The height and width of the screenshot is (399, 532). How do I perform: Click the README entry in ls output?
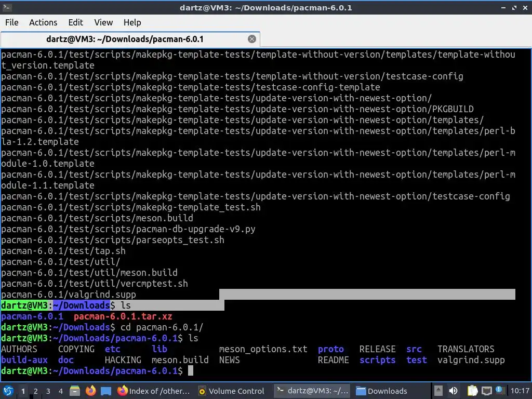[334, 360]
